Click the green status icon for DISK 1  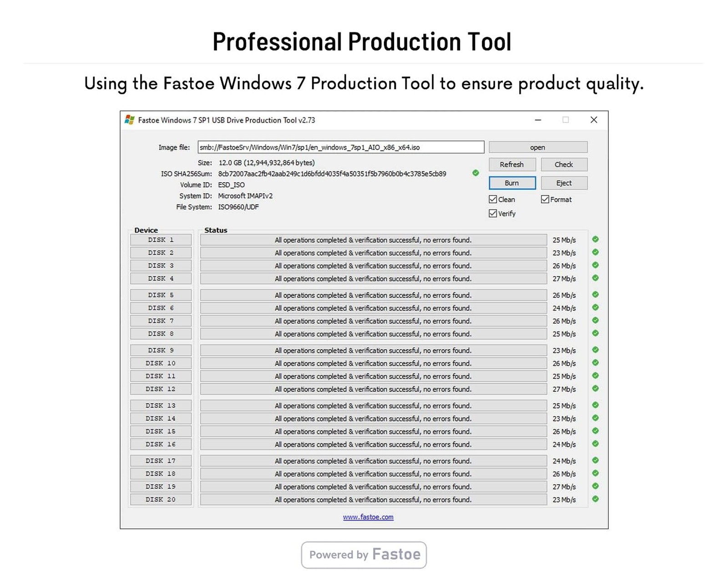click(x=595, y=239)
